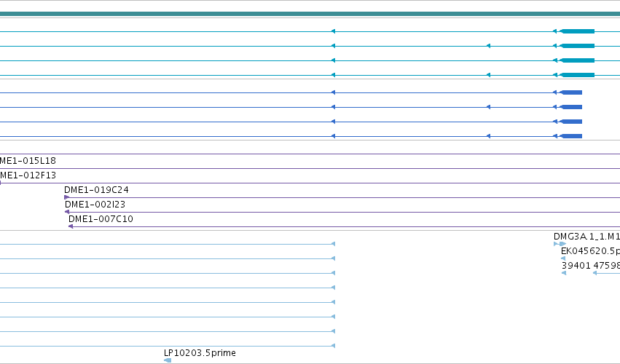Click the 39401 feature label
The image size is (620, 364).
[576, 266]
